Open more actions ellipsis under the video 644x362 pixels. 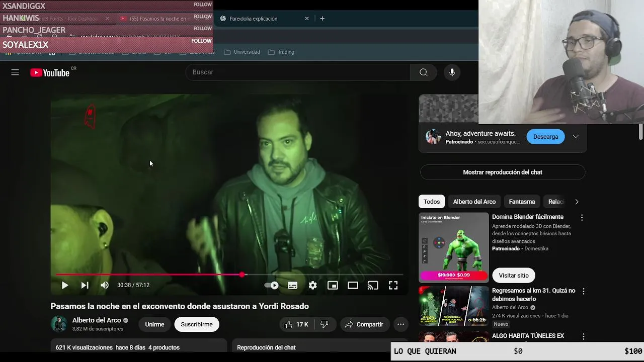pyautogui.click(x=401, y=324)
